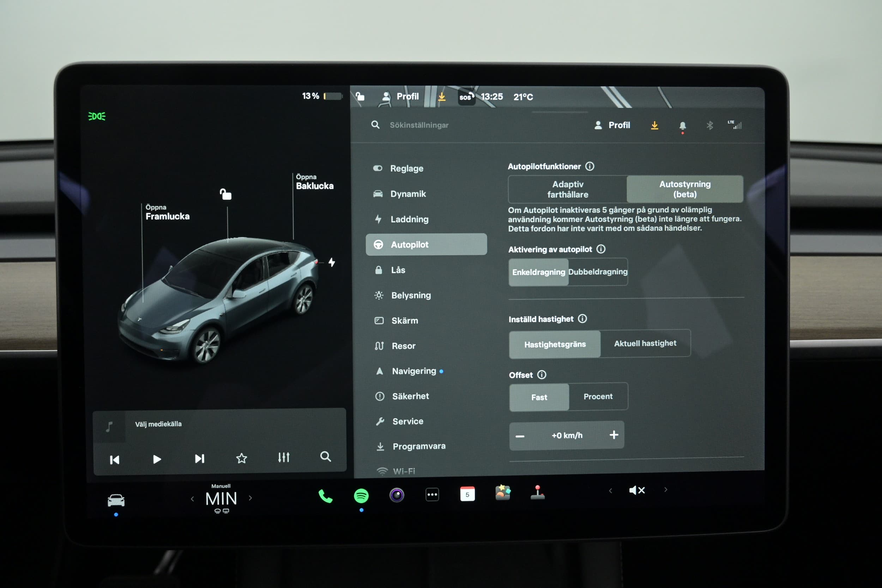This screenshot has width=882, height=588.
Task: Increase volume with right chevron
Action: click(x=666, y=490)
